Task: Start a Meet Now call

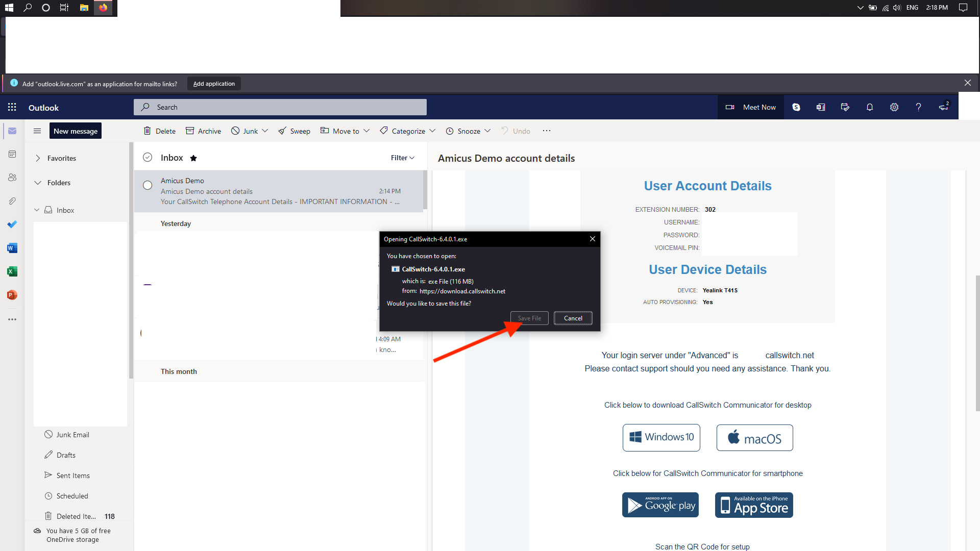Action: click(x=751, y=107)
